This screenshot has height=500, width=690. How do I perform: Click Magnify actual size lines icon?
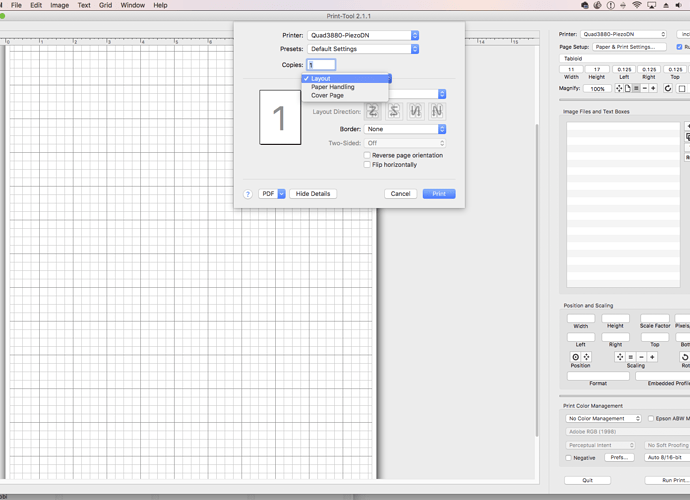tap(636, 88)
